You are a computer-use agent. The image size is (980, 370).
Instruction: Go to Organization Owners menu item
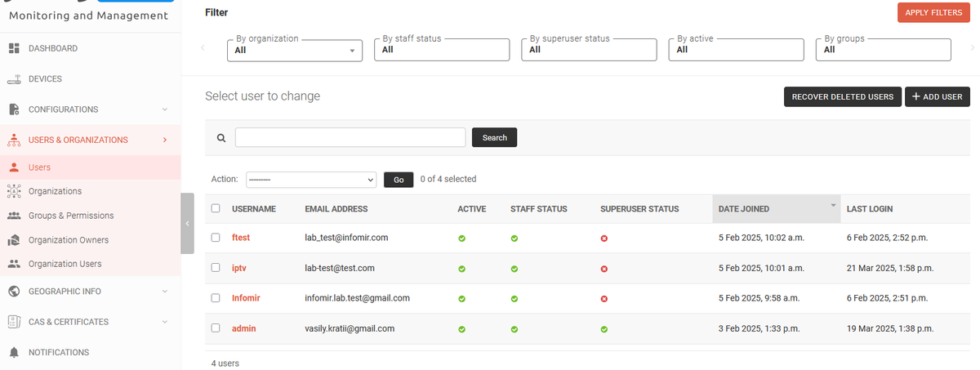click(68, 240)
